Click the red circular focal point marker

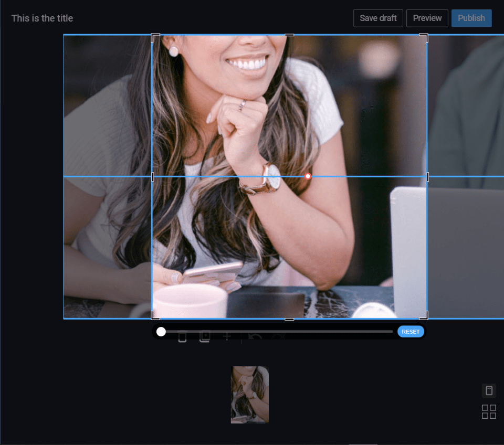pos(308,176)
